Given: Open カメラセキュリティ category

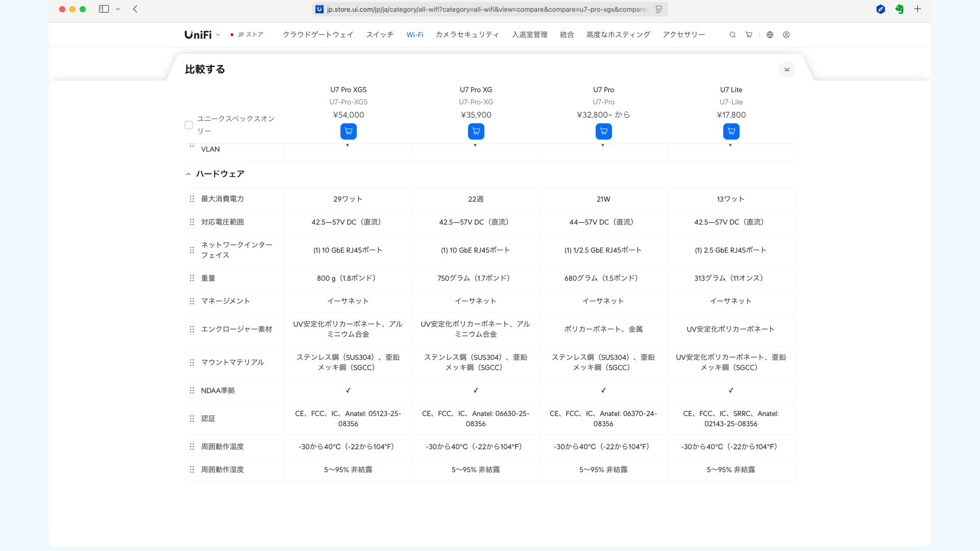Looking at the screenshot, I should pos(467,35).
